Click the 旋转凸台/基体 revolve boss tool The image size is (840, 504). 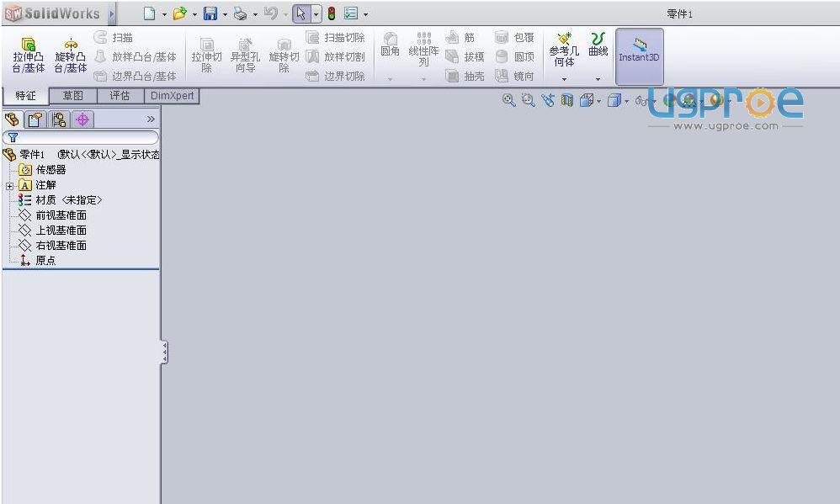pyautogui.click(x=71, y=56)
